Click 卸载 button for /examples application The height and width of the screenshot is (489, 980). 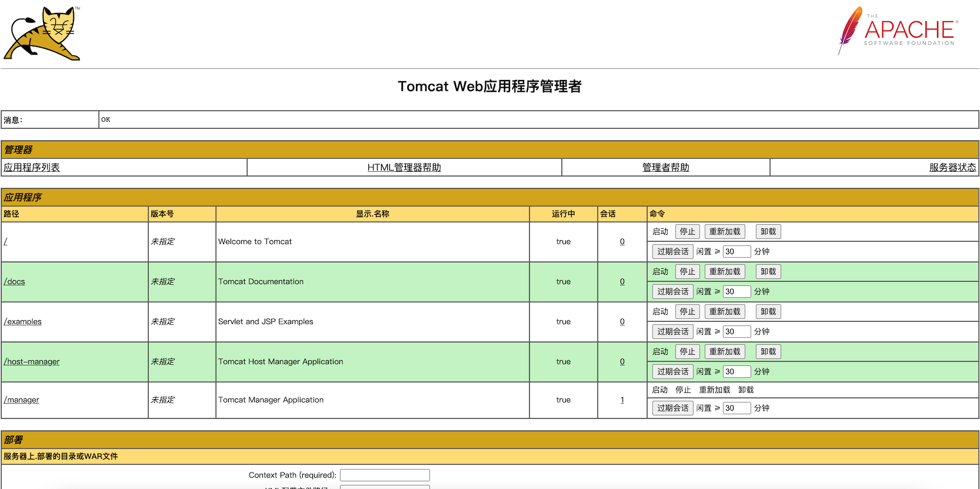[x=768, y=312]
